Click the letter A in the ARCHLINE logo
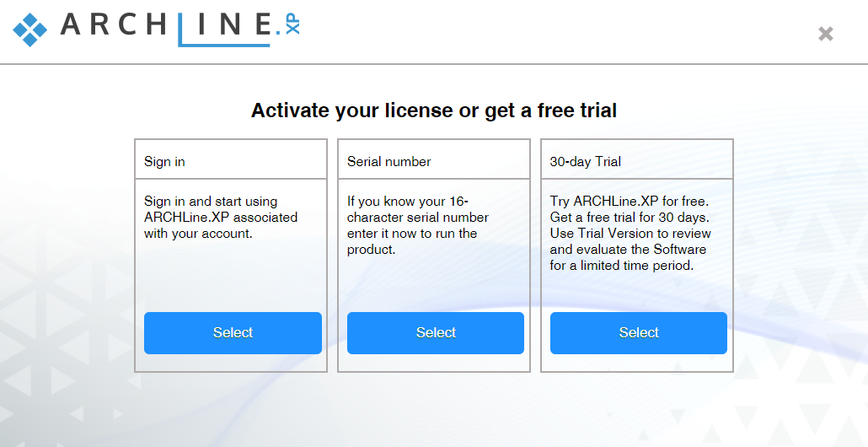The image size is (868, 447). 72,24
